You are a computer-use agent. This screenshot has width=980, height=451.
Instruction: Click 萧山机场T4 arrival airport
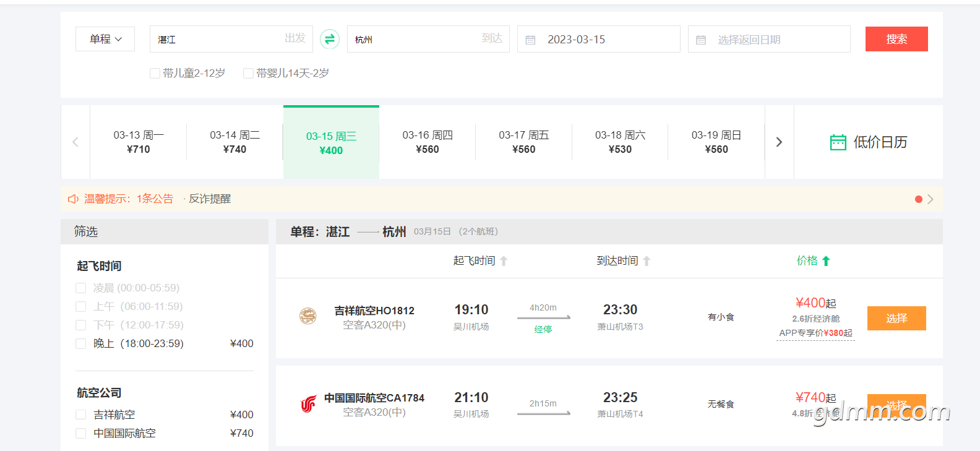coord(620,414)
